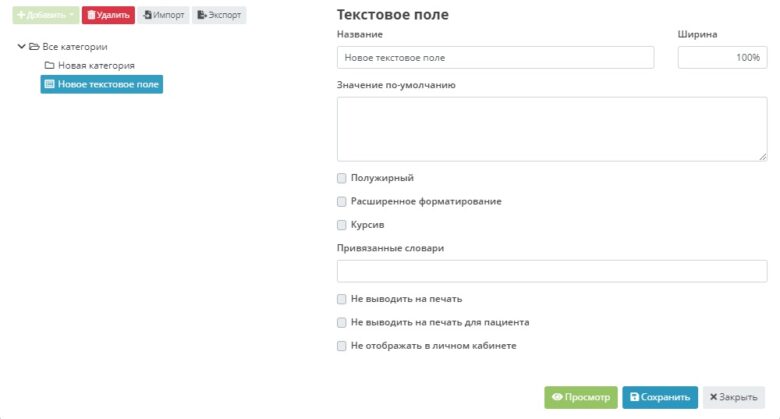Click the Привязанные словари label
780x419 pixels.
pos(390,248)
